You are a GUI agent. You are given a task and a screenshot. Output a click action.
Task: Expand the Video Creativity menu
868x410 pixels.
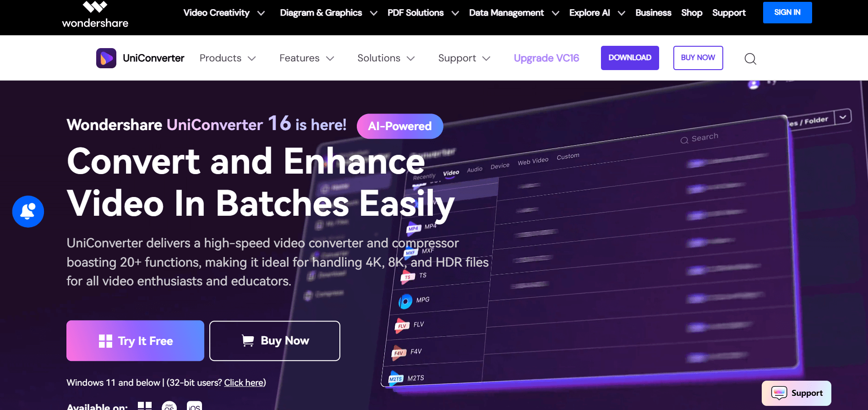[224, 13]
